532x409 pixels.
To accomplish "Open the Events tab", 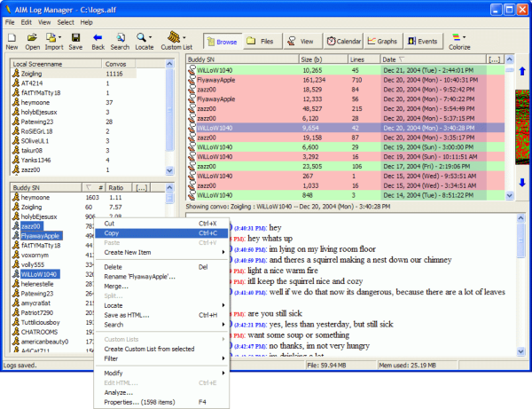I will point(423,42).
